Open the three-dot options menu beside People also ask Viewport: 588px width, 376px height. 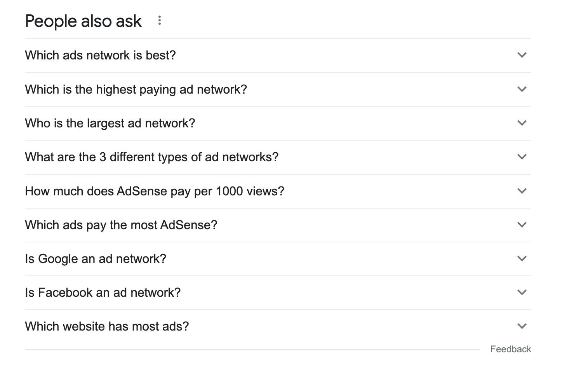[159, 21]
